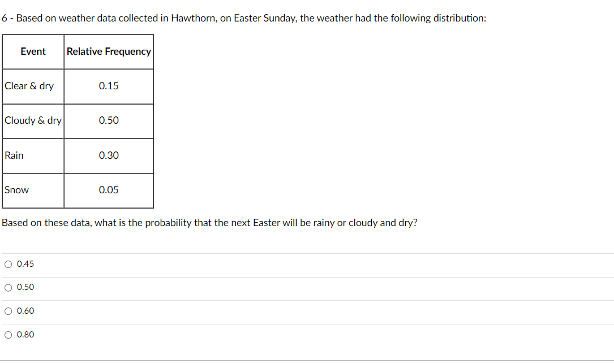
Task: Click the question 6 heading text
Action: tap(243, 18)
